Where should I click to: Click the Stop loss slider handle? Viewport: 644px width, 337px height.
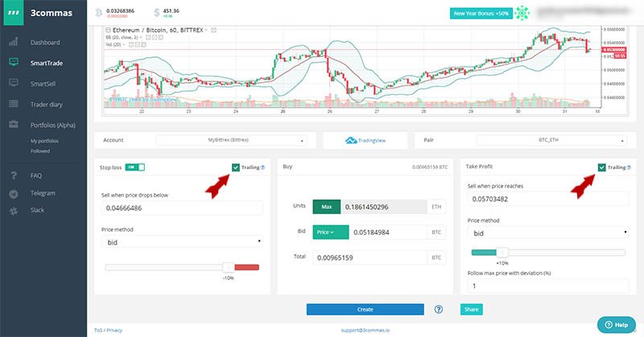(229, 267)
